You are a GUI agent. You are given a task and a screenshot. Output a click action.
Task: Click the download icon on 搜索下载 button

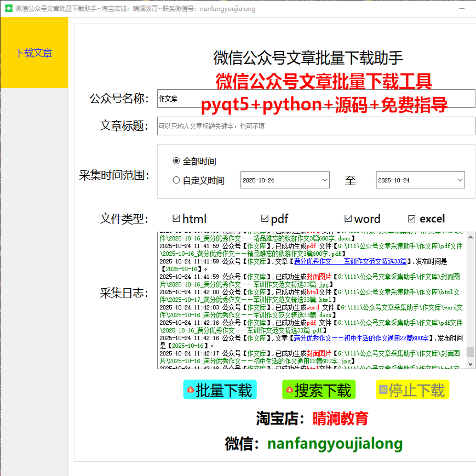click(290, 389)
